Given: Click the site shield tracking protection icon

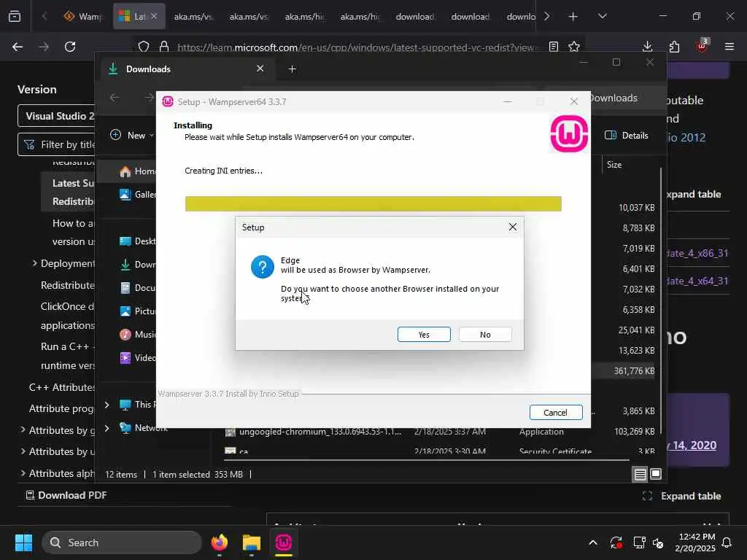Looking at the screenshot, I should coord(144,47).
